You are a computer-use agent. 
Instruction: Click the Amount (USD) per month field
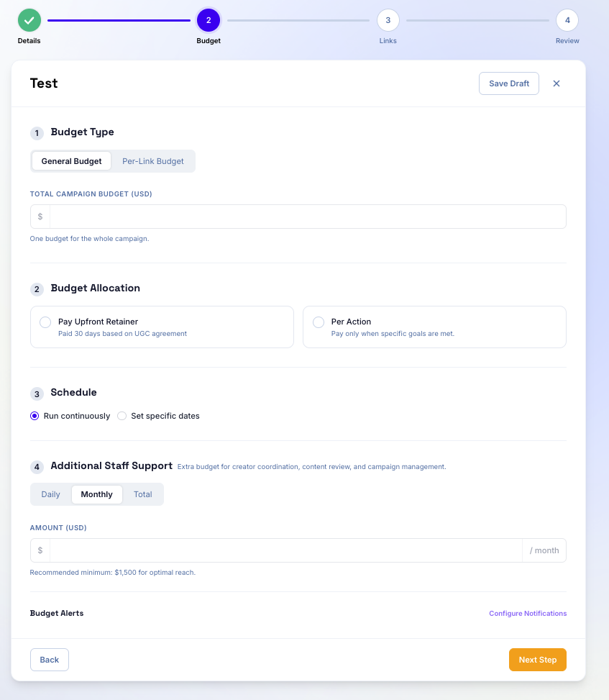[x=286, y=550]
